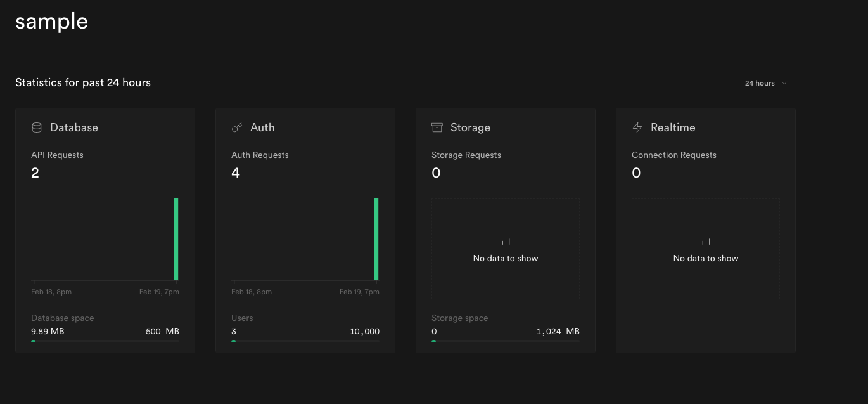This screenshot has height=404, width=868.
Task: Click the Database space usage bar
Action: click(x=105, y=341)
